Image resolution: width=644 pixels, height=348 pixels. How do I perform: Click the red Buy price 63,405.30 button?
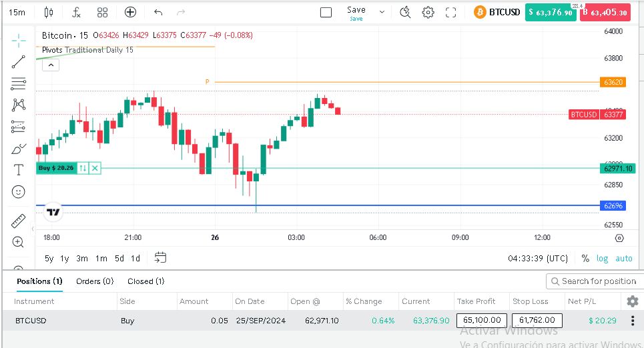click(x=606, y=12)
